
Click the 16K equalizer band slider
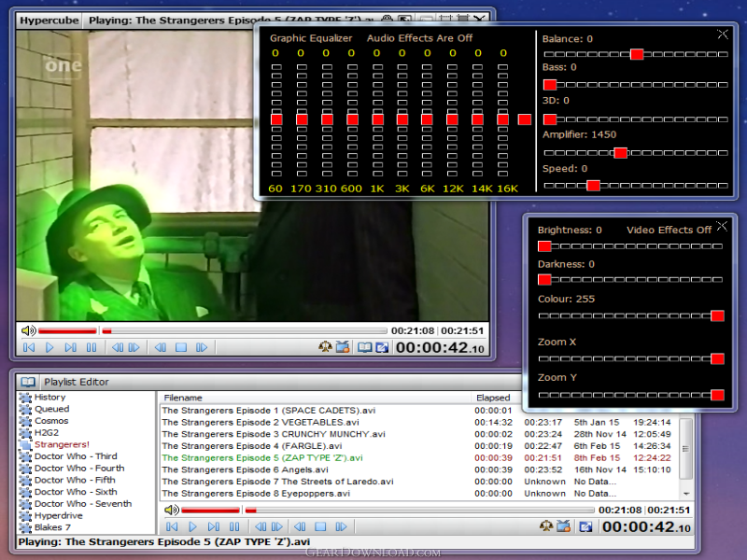click(502, 119)
